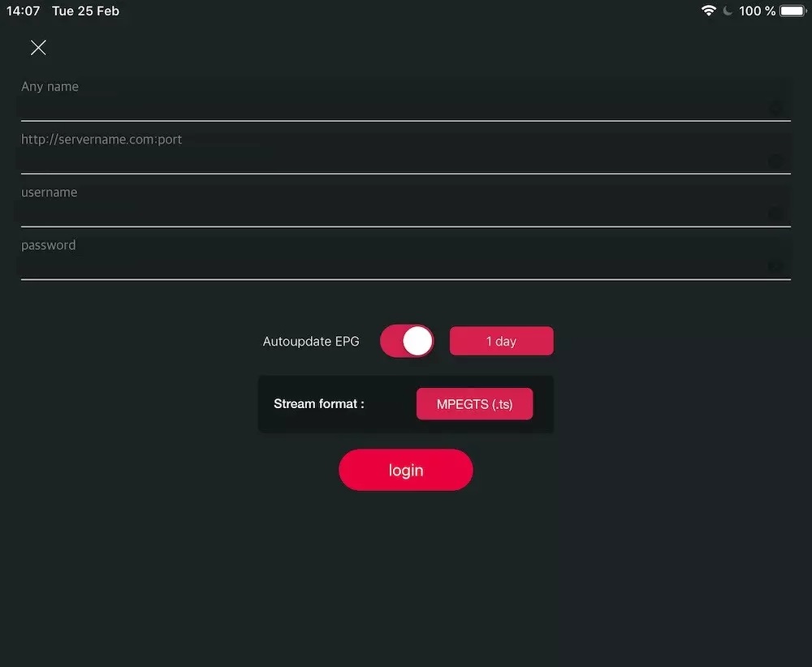Screen dimensions: 812x667
Task: Focus the Any name input field
Action: pyautogui.click(x=405, y=99)
